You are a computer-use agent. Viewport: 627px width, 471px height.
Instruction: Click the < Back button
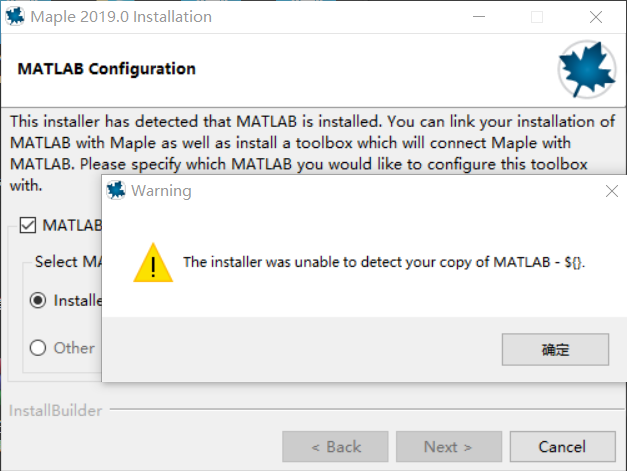[x=335, y=447]
